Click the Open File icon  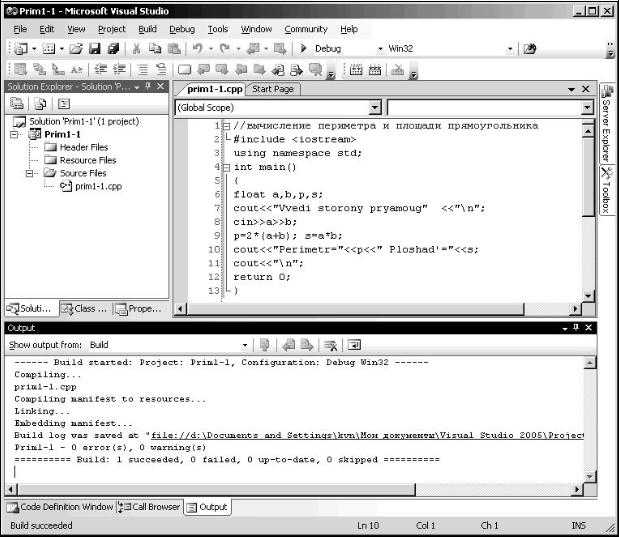click(x=76, y=49)
